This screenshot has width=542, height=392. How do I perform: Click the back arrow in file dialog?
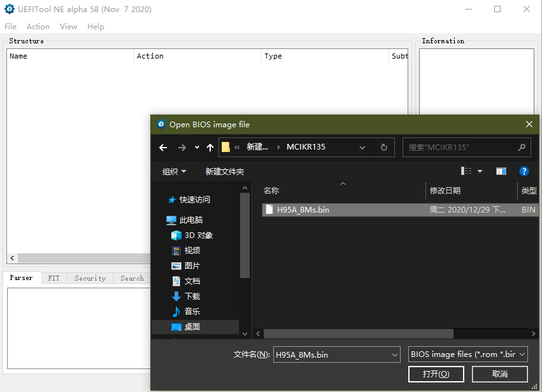coord(163,148)
